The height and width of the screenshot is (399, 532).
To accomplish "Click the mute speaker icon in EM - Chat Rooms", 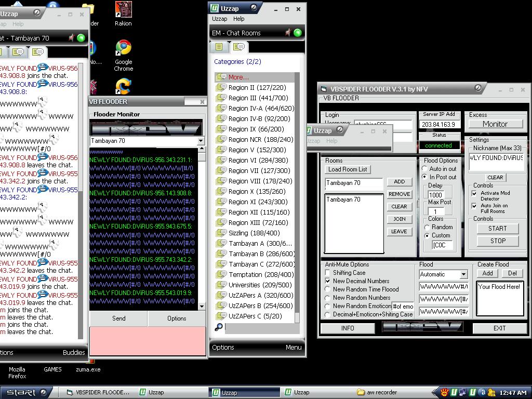I will point(288,33).
